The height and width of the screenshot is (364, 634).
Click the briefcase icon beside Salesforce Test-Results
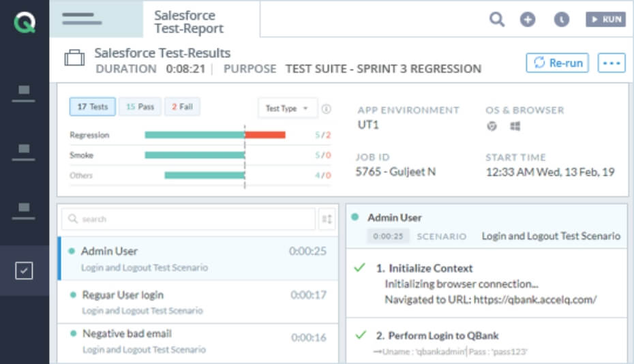(74, 59)
